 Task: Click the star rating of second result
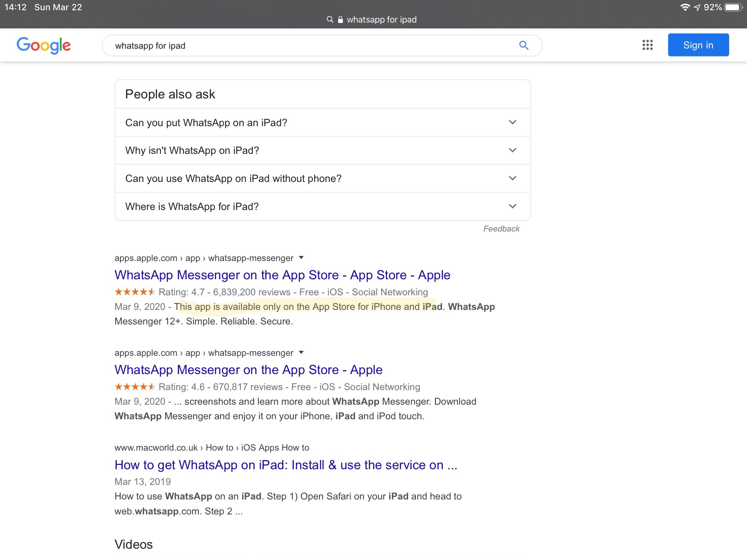tap(135, 386)
